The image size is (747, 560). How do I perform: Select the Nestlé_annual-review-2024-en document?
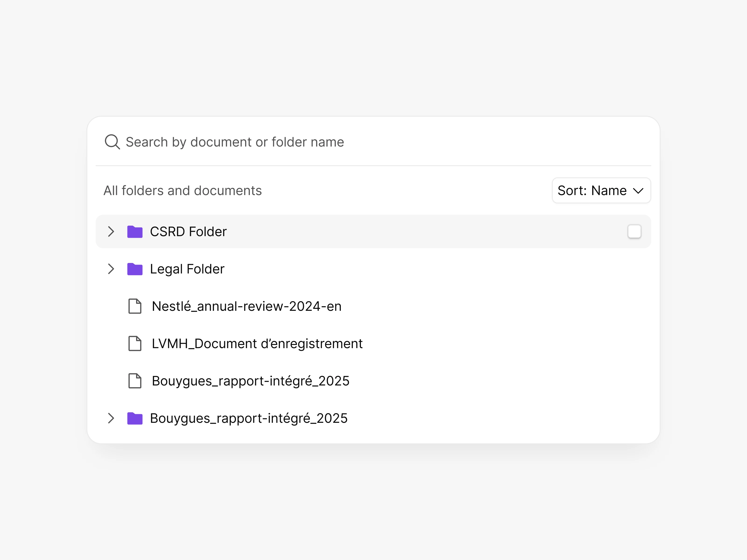click(247, 306)
